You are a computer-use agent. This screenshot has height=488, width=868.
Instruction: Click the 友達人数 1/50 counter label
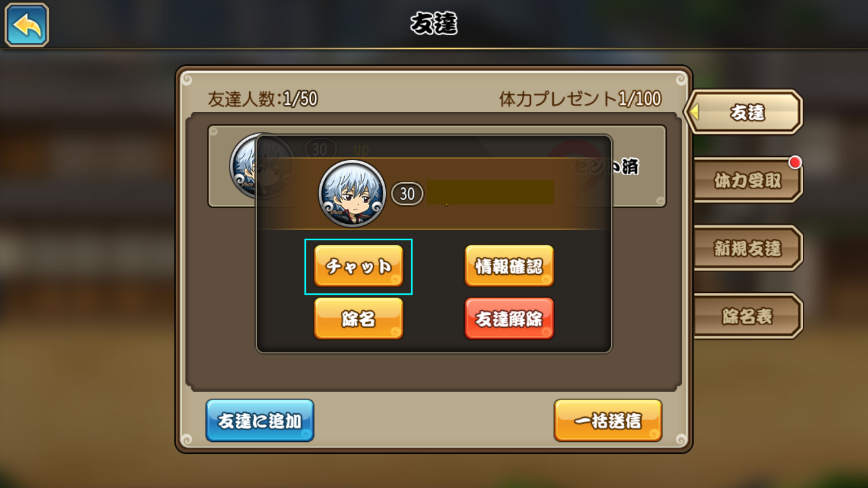(263, 99)
